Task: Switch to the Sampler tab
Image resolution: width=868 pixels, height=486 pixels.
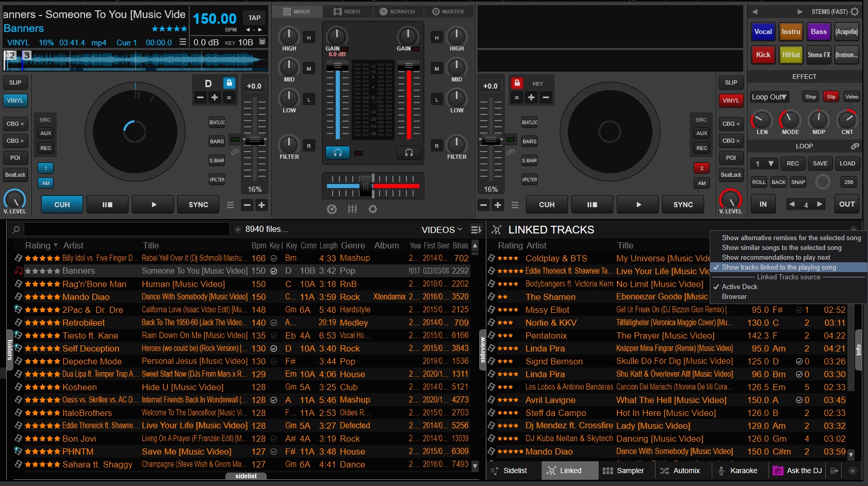Action: (x=625, y=470)
